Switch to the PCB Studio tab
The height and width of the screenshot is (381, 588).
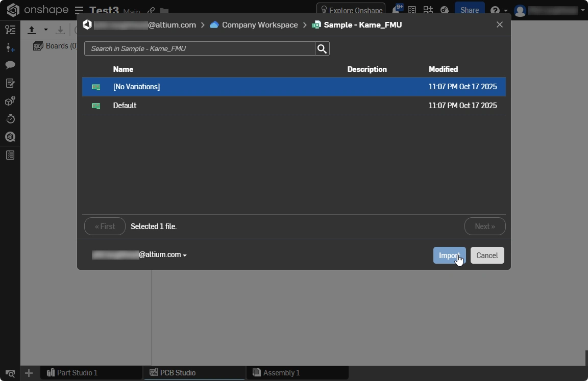194,373
